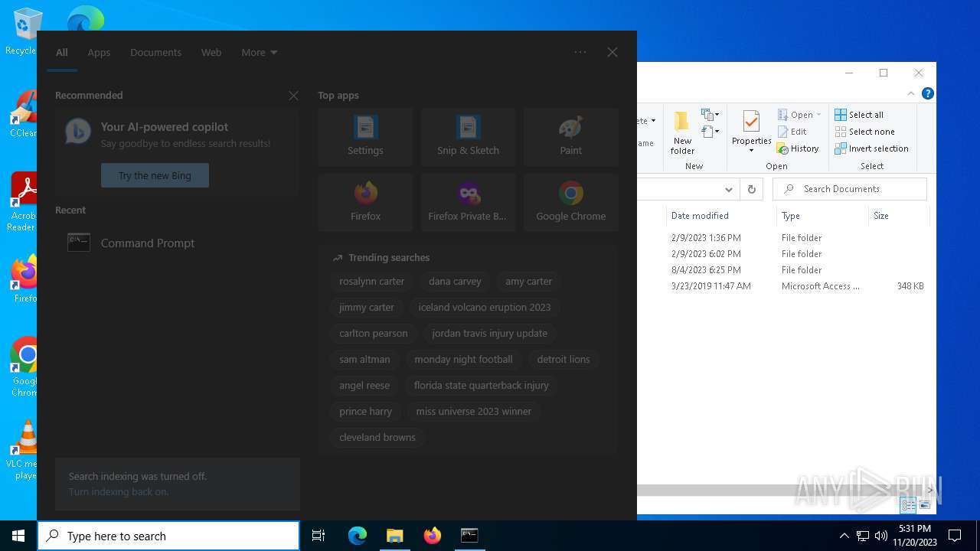The width and height of the screenshot is (980, 551).
Task: Switch to large icons view in Explorer
Action: coord(925,505)
